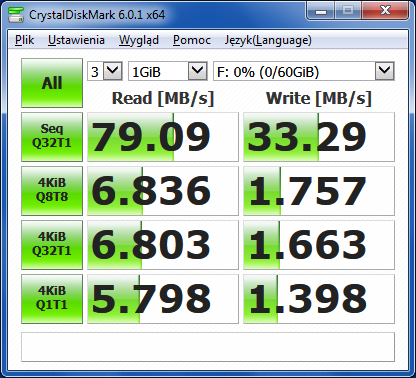416x378 pixels.
Task: Click the CrystalDiskMark app icon in title bar
Action: coord(16,15)
